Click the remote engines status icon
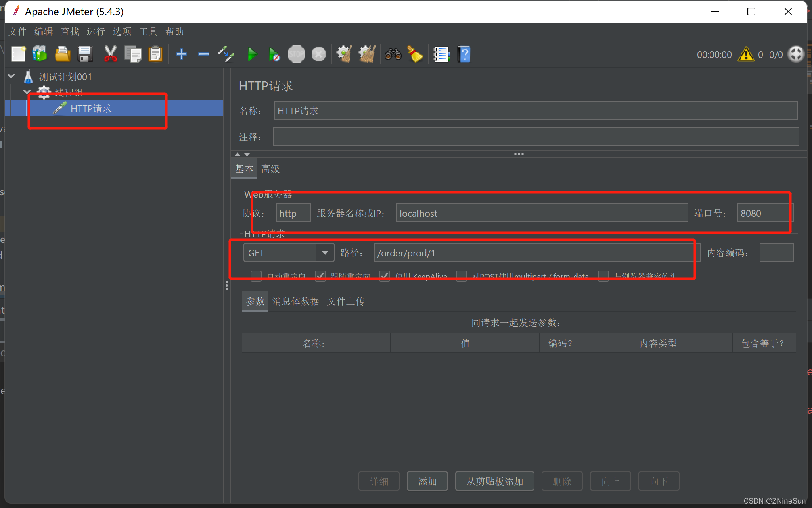The height and width of the screenshot is (508, 812). click(x=796, y=54)
